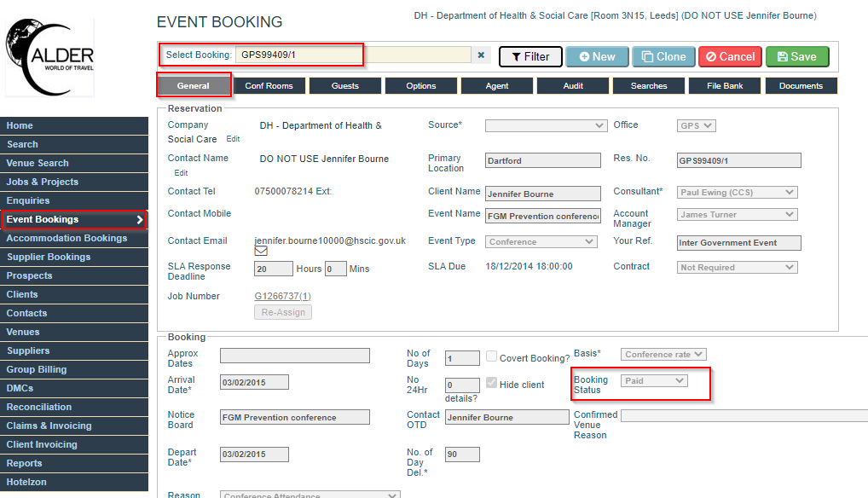Click the Event Name field
868x498 pixels.
point(542,216)
